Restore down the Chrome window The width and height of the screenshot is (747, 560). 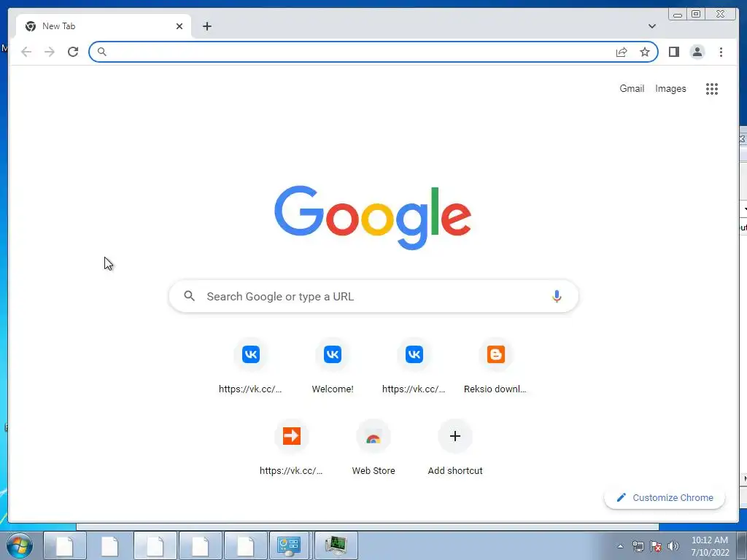point(695,15)
